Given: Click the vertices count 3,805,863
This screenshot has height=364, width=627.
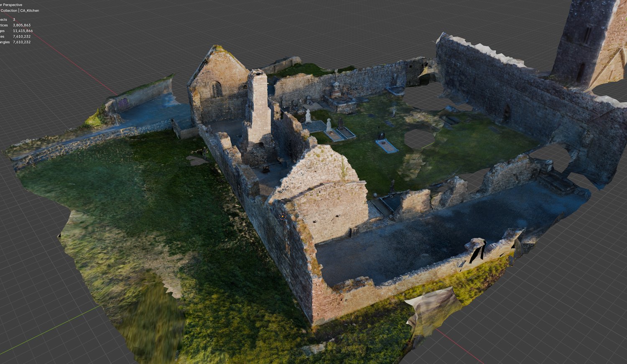Looking at the screenshot, I should click(22, 25).
